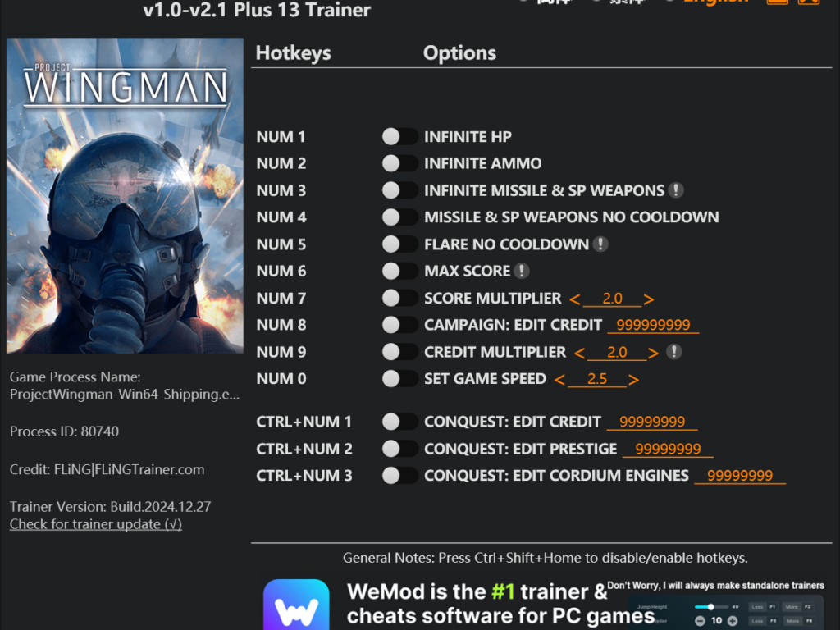This screenshot has width=840, height=630.
Task: Increase Score Multiplier with right arrow
Action: [x=648, y=299]
